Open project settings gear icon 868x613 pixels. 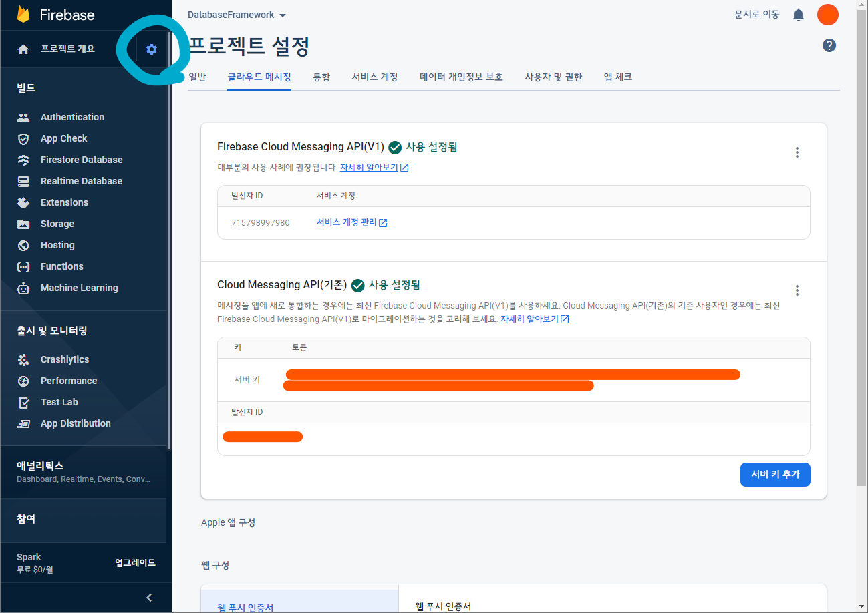152,49
